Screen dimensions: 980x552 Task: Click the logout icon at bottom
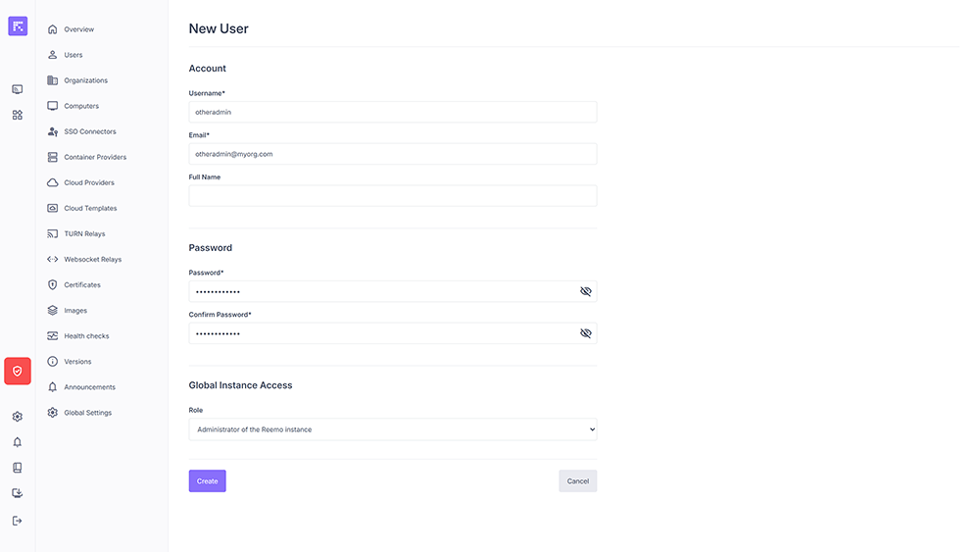click(x=18, y=521)
